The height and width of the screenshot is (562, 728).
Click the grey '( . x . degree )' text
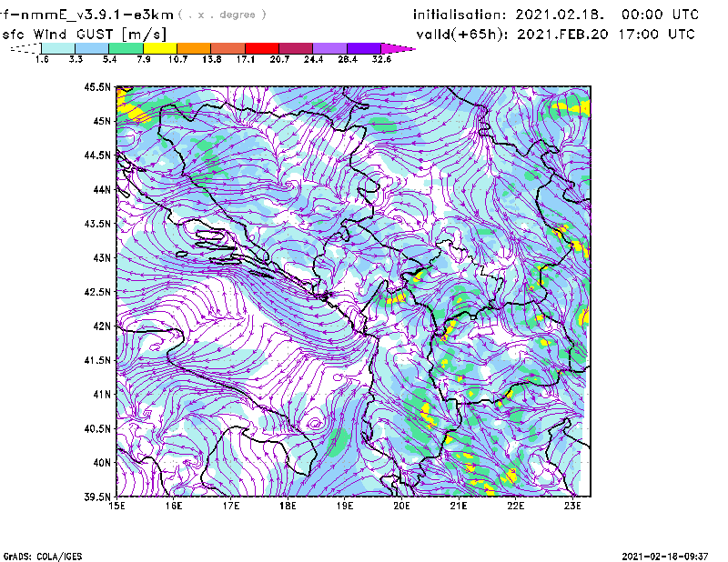click(x=222, y=15)
